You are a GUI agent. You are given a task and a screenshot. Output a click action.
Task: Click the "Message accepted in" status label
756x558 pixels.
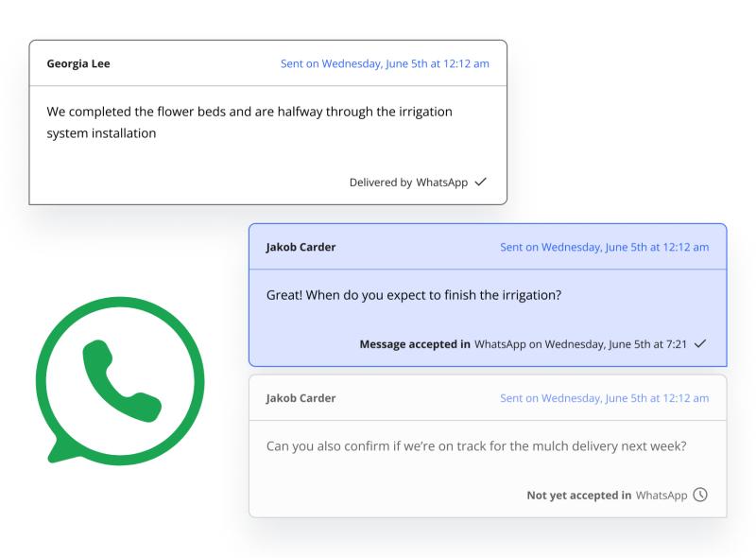[x=415, y=344]
